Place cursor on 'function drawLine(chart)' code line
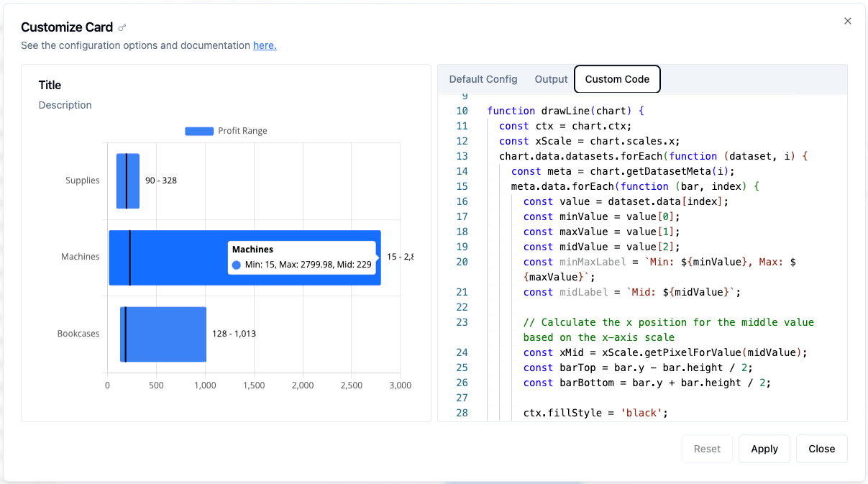868x484 pixels. [565, 111]
